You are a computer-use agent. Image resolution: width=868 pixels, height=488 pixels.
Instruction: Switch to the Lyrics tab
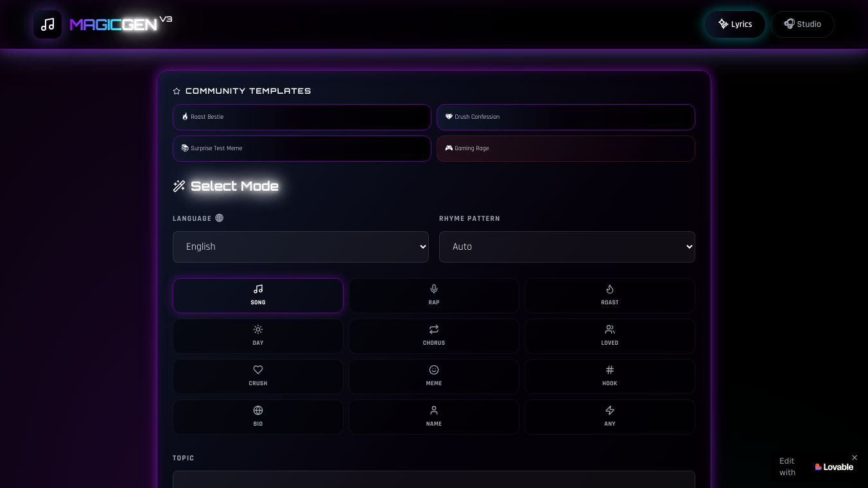click(734, 24)
